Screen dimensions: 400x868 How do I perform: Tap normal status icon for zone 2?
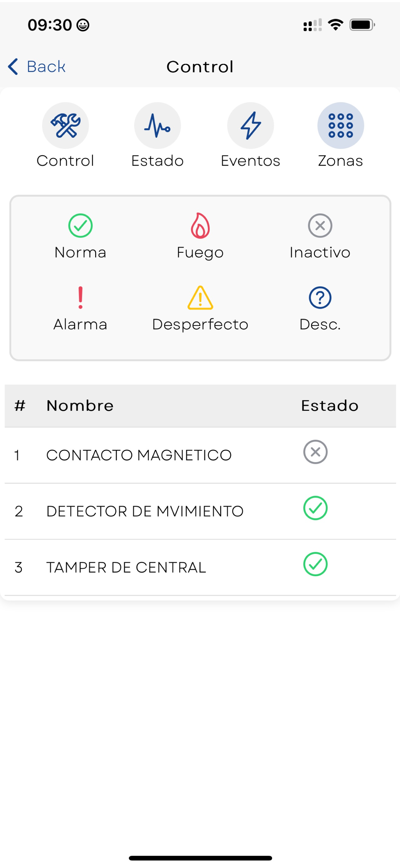tap(315, 508)
